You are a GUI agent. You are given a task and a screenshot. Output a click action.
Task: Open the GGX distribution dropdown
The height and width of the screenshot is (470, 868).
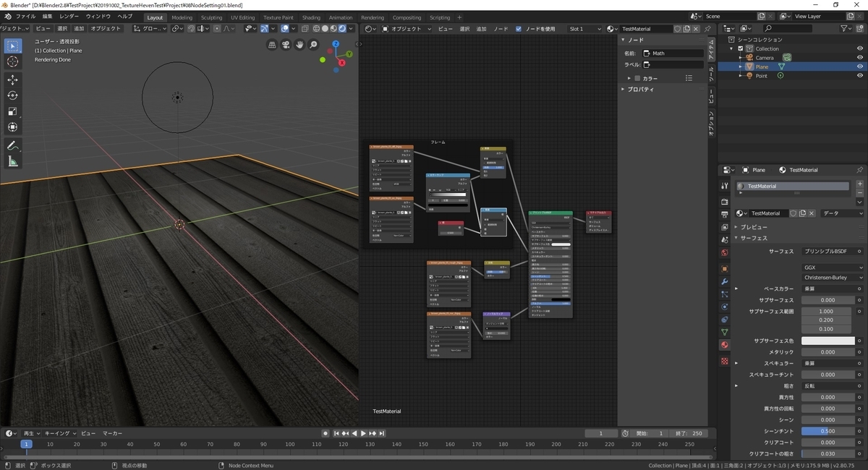[x=833, y=267]
